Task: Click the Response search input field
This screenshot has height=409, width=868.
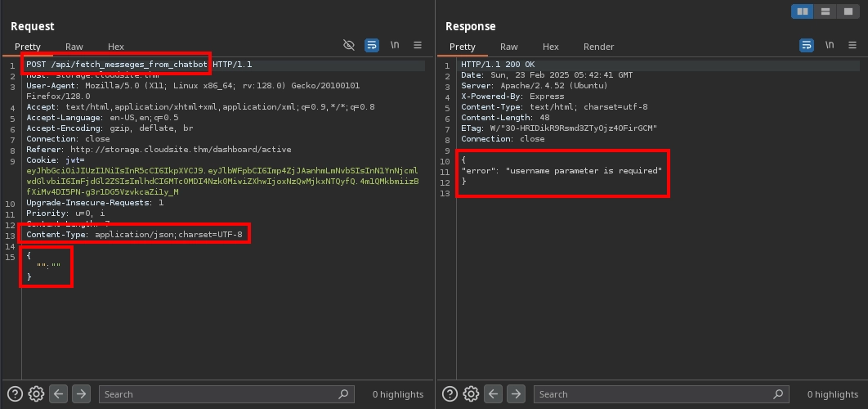Action: point(654,393)
